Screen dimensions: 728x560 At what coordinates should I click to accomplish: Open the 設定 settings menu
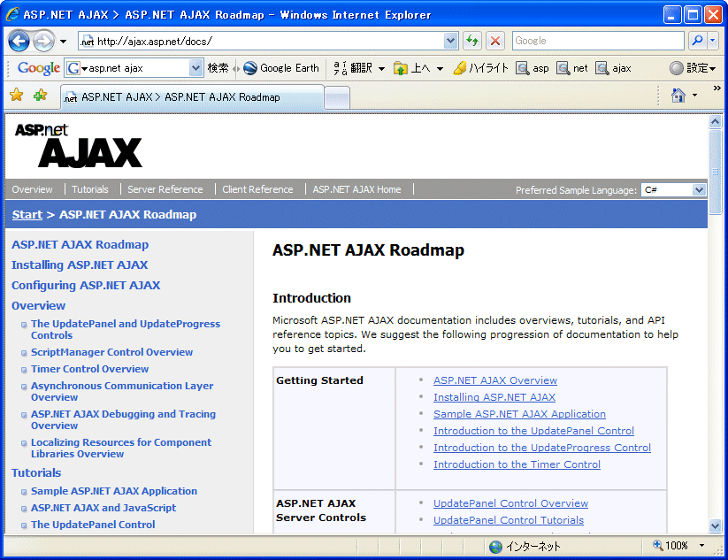click(693, 68)
